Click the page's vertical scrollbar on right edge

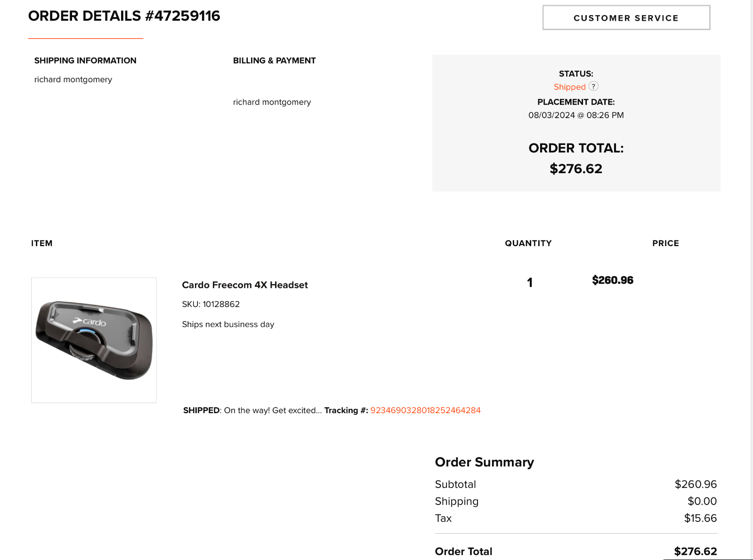coord(752,280)
